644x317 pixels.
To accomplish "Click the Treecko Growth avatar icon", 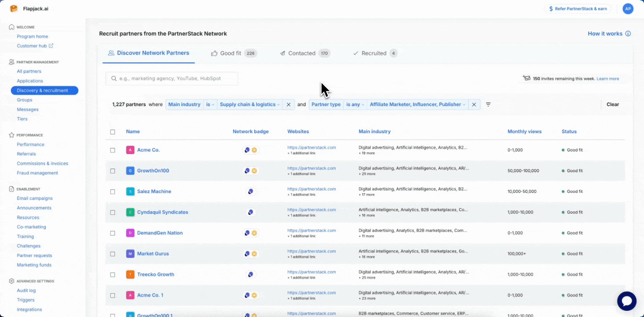I will (130, 274).
